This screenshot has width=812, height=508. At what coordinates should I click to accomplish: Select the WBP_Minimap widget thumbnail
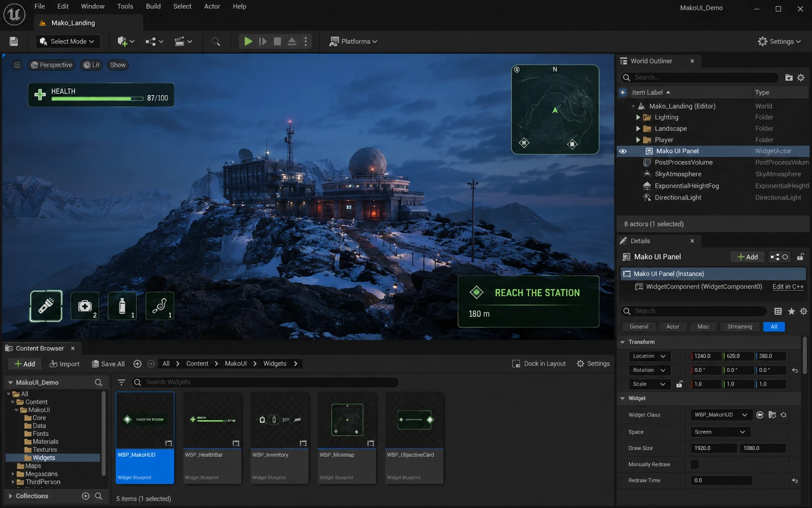tap(347, 420)
